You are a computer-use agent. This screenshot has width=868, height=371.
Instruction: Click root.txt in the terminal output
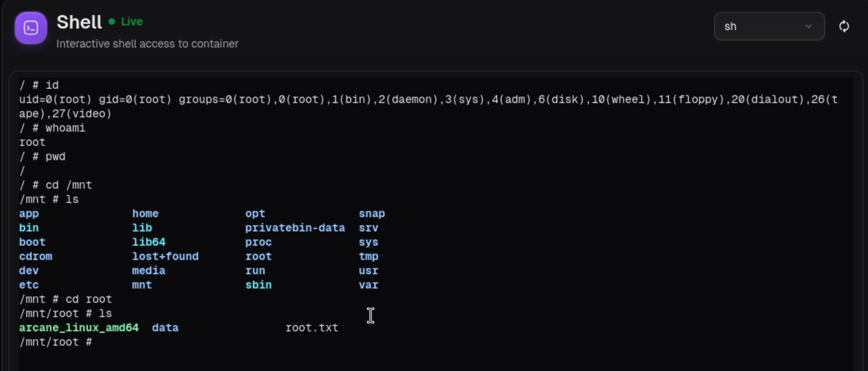pyautogui.click(x=312, y=327)
